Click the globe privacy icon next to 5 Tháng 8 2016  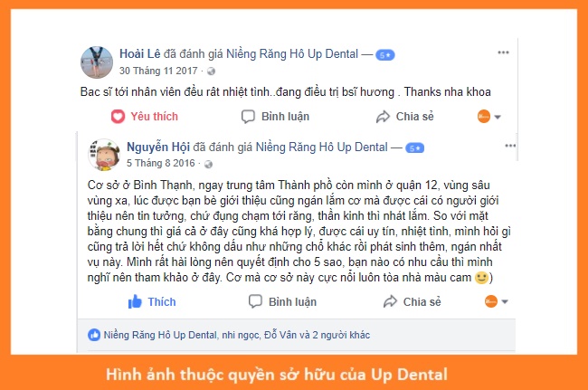208,164
